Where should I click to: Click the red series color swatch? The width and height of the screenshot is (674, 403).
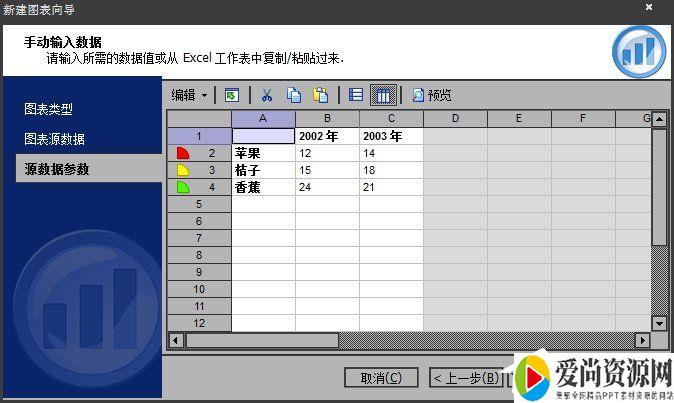coord(182,153)
